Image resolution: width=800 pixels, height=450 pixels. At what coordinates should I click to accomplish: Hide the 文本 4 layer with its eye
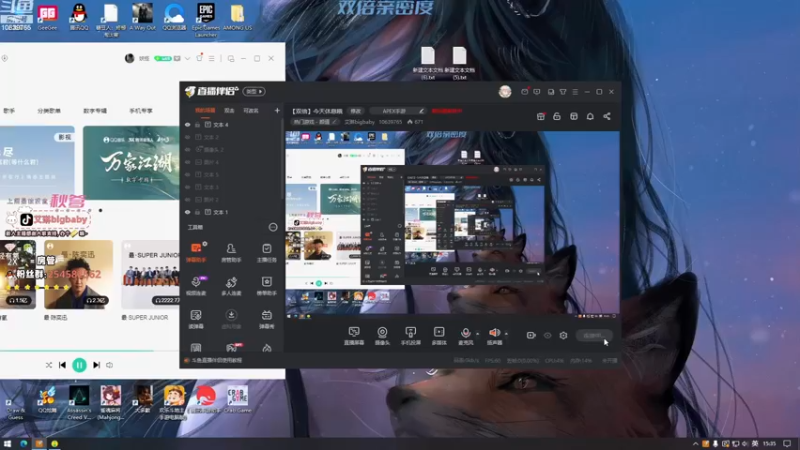click(x=187, y=124)
